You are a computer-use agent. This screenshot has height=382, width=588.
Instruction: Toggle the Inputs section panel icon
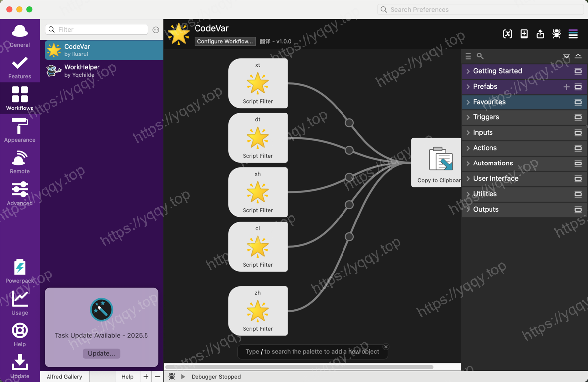pyautogui.click(x=578, y=133)
